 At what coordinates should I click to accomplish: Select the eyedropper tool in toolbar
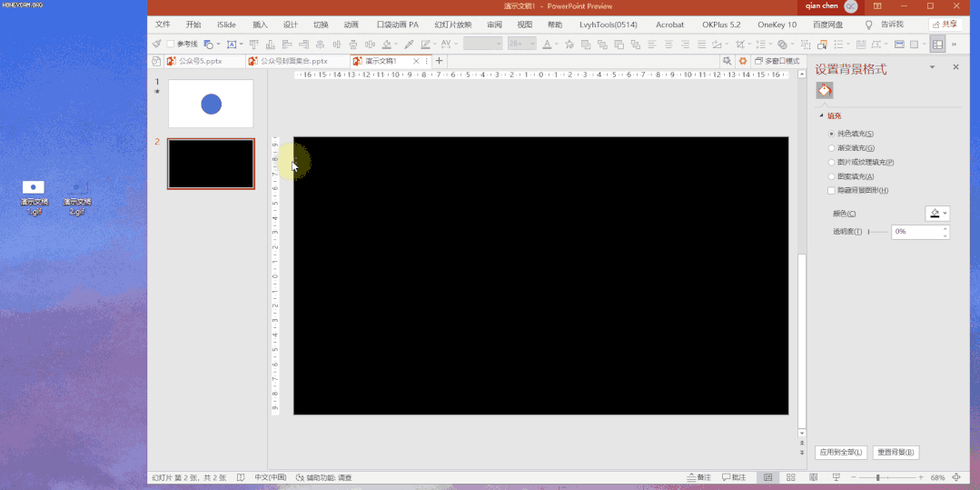(x=409, y=44)
